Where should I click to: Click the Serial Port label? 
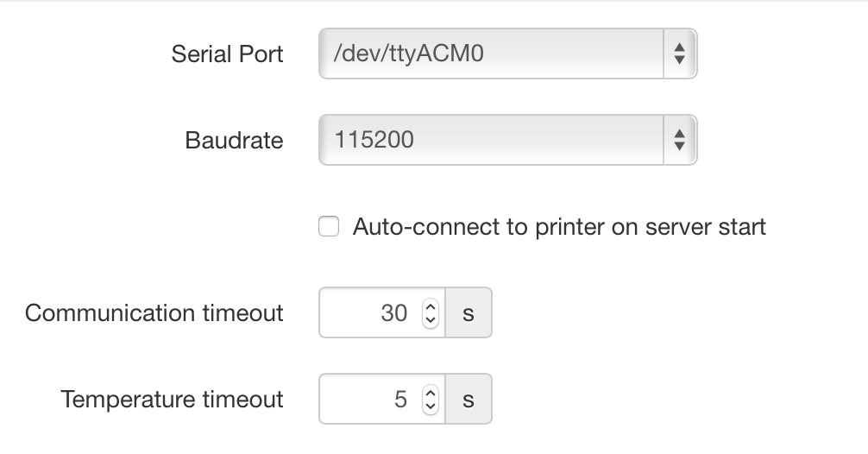click(x=228, y=54)
